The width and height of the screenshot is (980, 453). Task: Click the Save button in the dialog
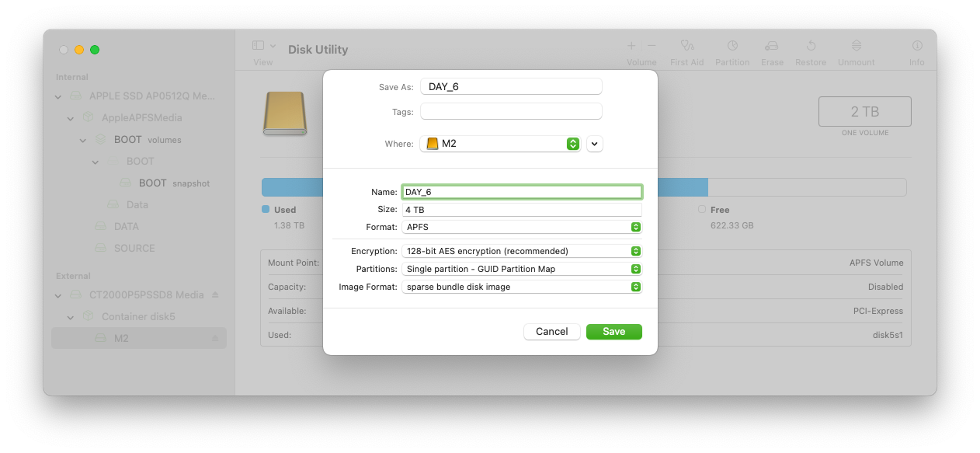[x=613, y=331]
